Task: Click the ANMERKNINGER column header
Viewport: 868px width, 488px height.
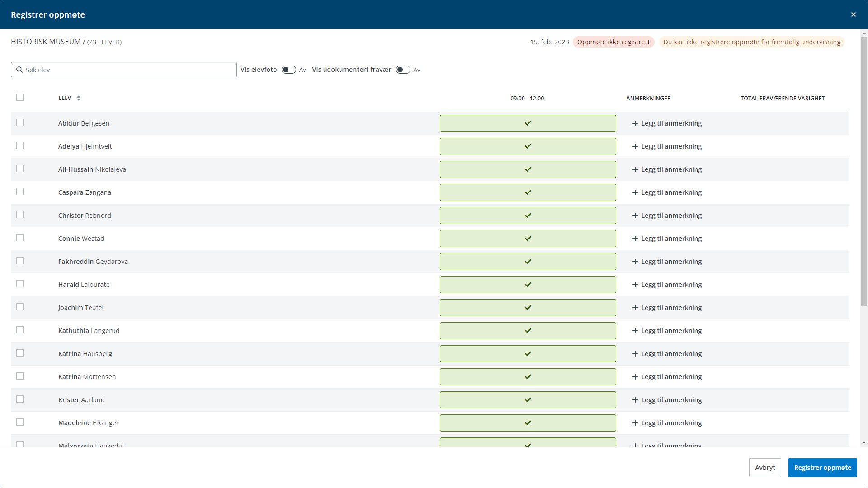Action: (648, 98)
